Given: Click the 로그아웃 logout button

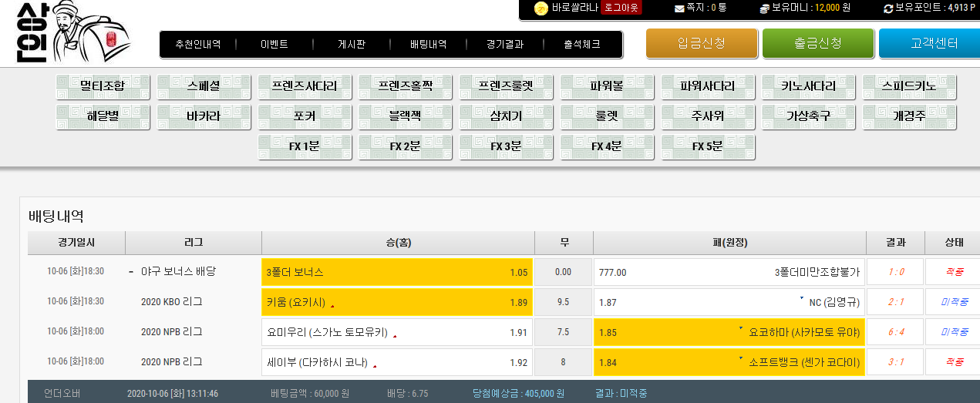Looking at the screenshot, I should tap(621, 8).
